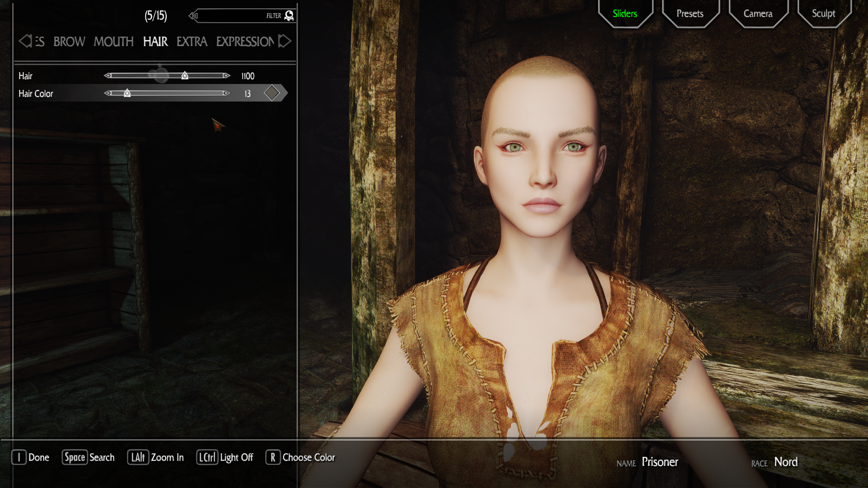Switch to the Sliders tab
The image size is (868, 488).
(625, 14)
